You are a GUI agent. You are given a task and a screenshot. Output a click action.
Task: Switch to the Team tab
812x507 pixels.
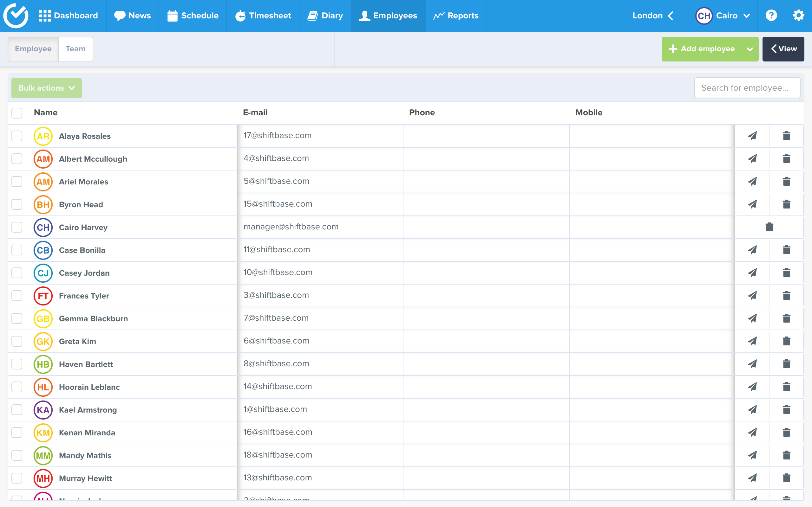pyautogui.click(x=75, y=49)
